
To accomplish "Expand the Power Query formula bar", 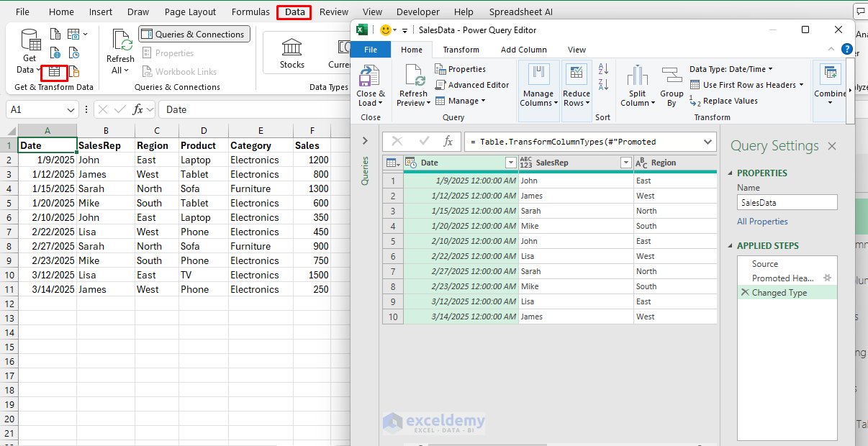I will [707, 142].
